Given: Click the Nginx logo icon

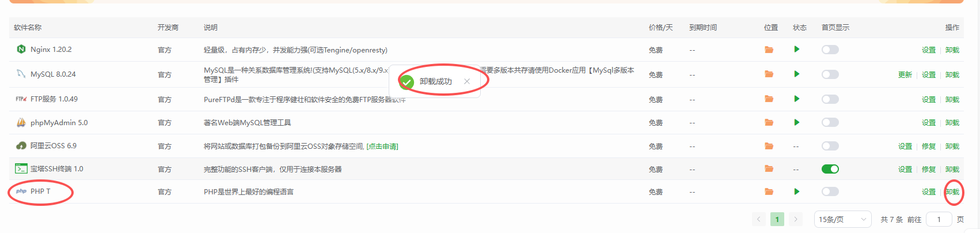Looking at the screenshot, I should 21,49.
